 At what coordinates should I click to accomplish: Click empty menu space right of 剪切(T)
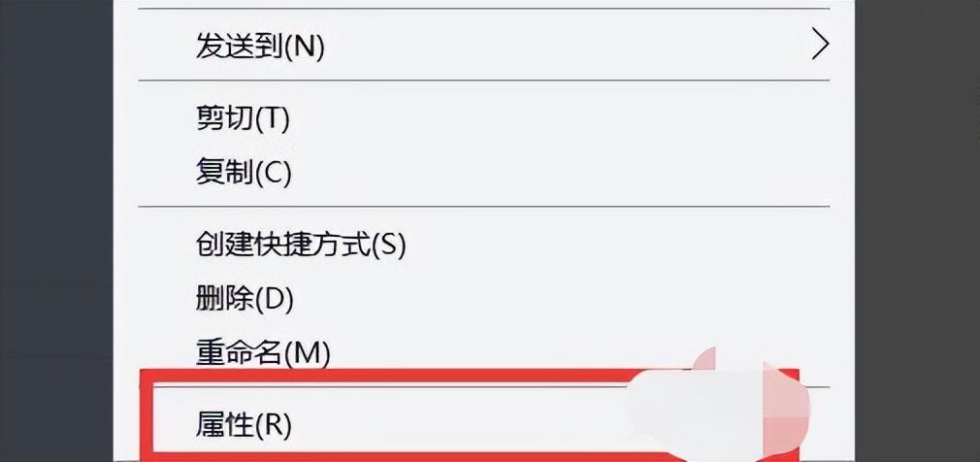pyautogui.click(x=563, y=118)
